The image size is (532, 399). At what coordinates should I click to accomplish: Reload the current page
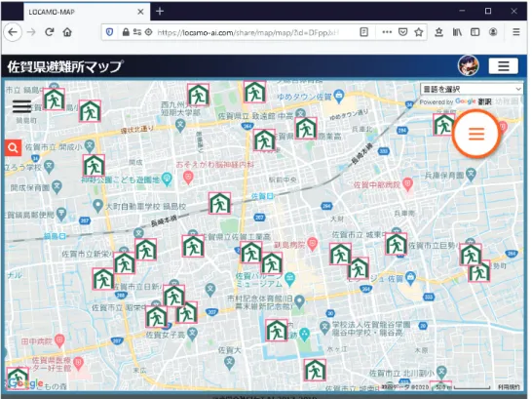pos(50,32)
